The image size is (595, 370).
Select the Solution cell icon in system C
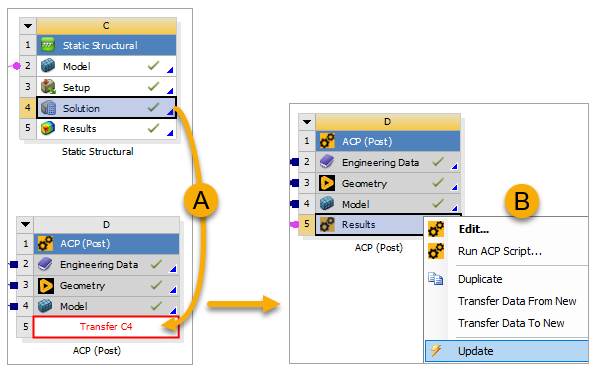(x=48, y=108)
